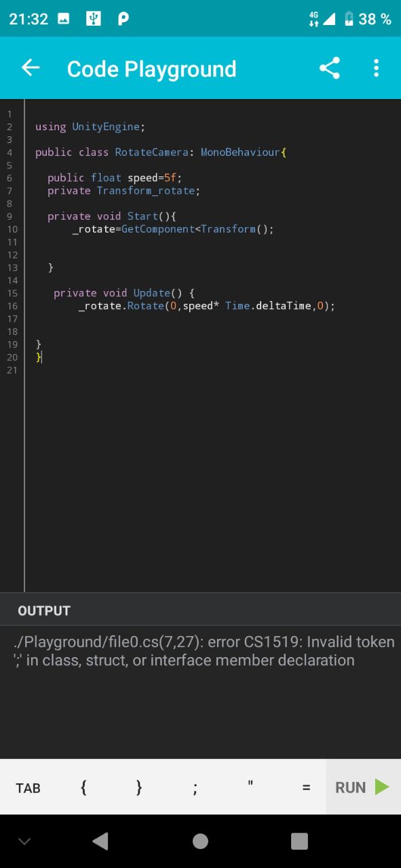Tap line number 16 in gutter

12,306
